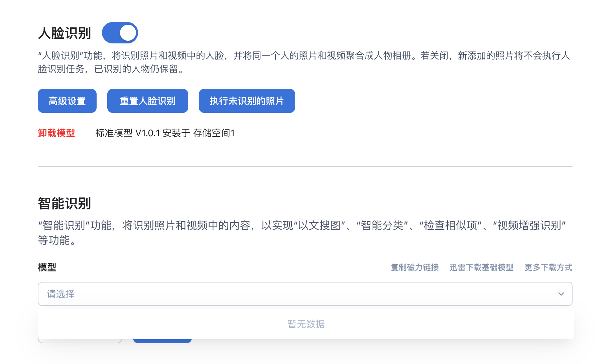Copy the magnet link via 复制磁力链接

(x=414, y=267)
